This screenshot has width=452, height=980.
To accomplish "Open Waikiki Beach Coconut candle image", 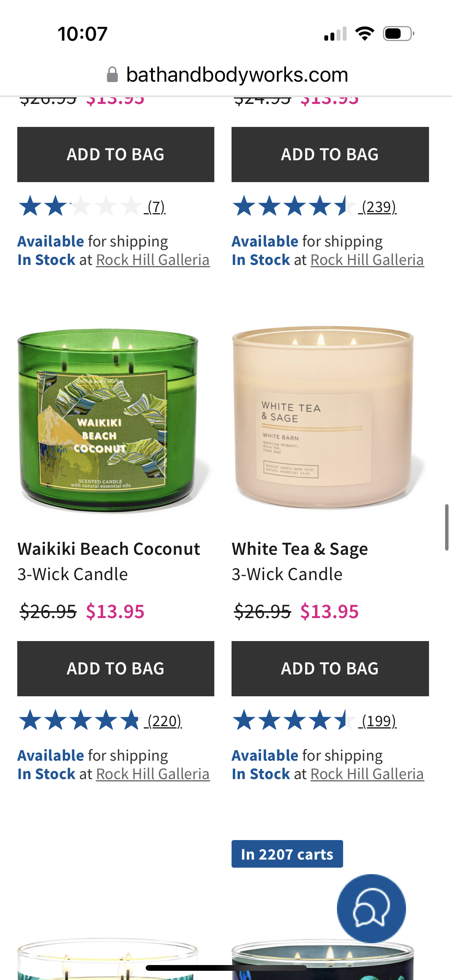I will click(x=111, y=420).
